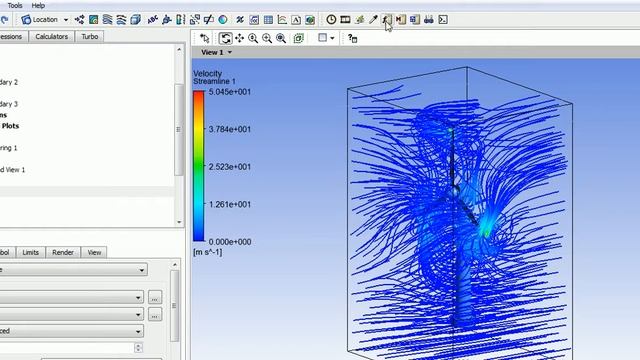The width and height of the screenshot is (640, 360).
Task: Switch to the Render tab
Action: point(63,252)
